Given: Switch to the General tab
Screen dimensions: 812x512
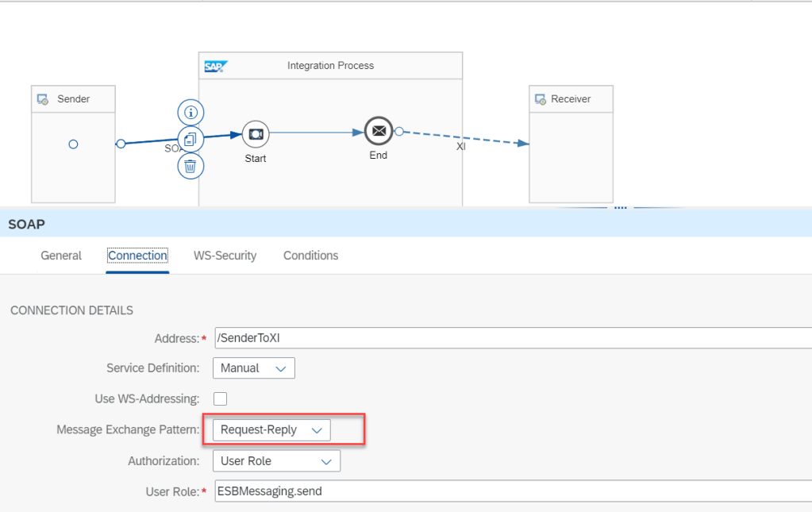Looking at the screenshot, I should (x=61, y=256).
